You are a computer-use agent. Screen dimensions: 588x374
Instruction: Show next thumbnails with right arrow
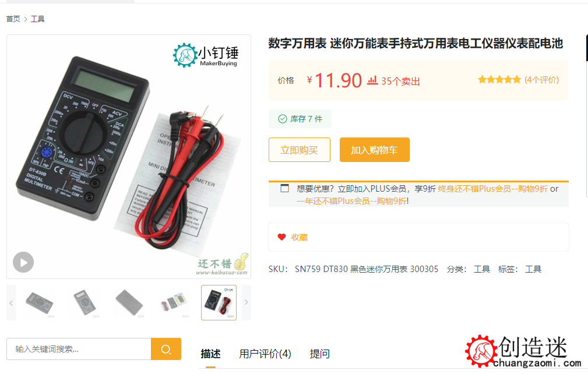[x=247, y=302]
